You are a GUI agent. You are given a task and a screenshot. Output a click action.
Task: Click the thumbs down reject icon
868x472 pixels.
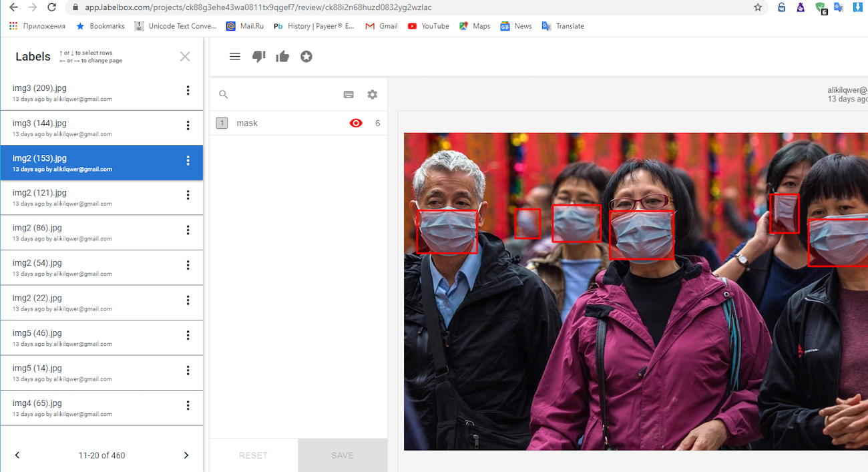point(258,57)
